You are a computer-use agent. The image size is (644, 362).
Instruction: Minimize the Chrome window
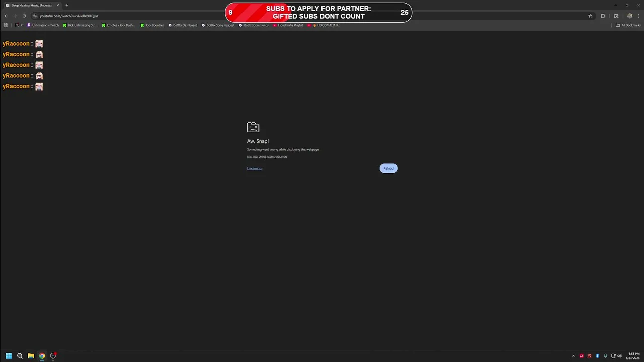coord(615,5)
